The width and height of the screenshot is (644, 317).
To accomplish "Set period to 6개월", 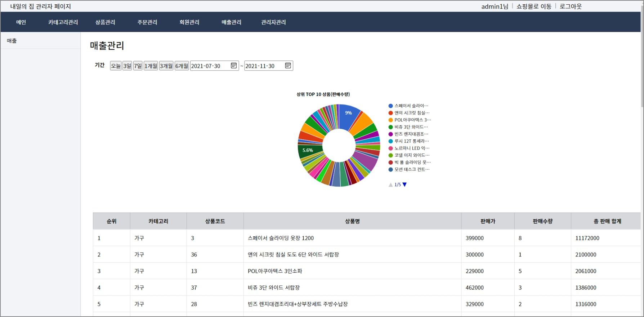I will point(182,66).
